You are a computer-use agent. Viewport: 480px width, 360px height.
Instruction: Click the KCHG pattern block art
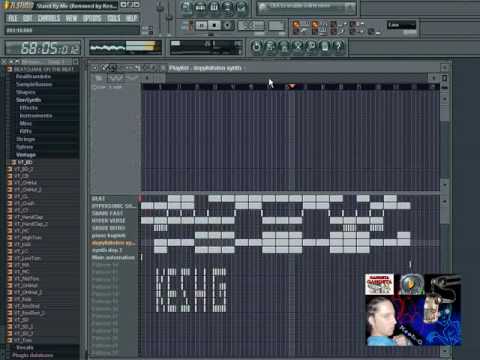(x=191, y=290)
